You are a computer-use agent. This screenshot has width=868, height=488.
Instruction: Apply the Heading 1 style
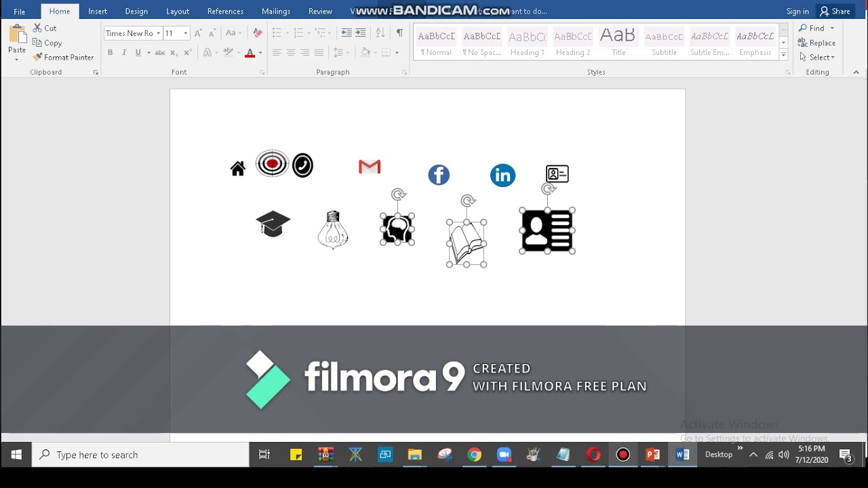pyautogui.click(x=527, y=43)
